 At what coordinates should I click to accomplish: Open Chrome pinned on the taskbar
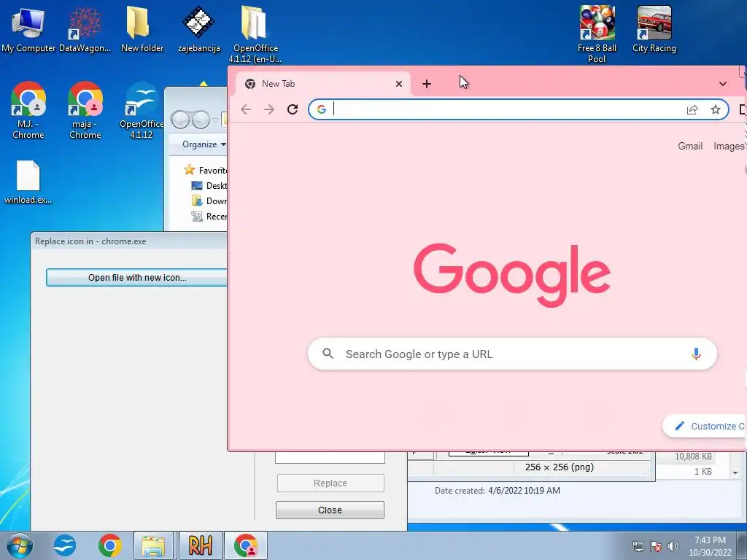110,545
